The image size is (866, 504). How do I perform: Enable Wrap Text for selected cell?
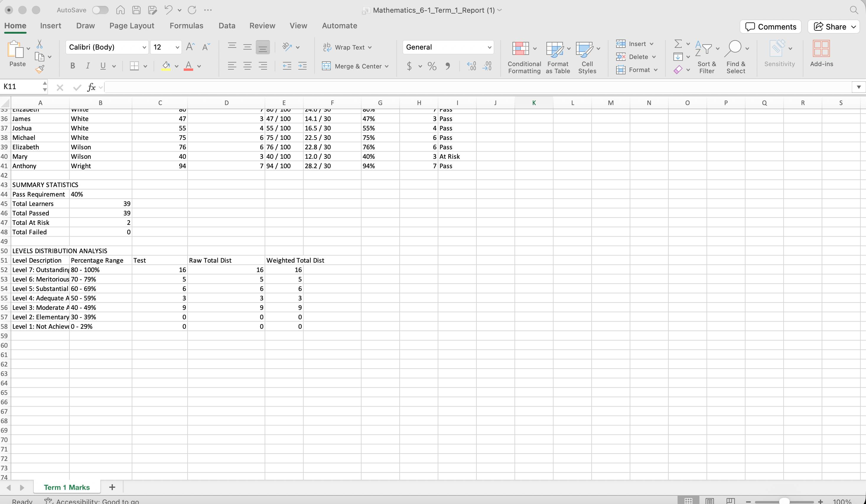coord(347,47)
